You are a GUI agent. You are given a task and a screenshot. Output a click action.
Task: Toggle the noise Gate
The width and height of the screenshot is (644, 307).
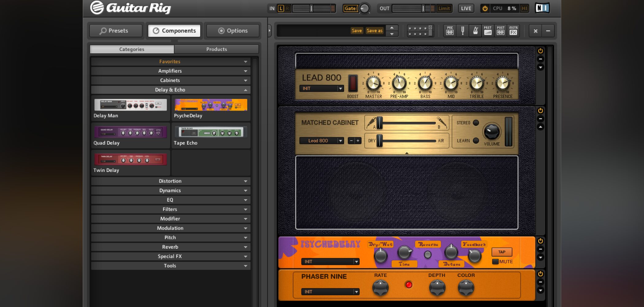[x=350, y=8]
